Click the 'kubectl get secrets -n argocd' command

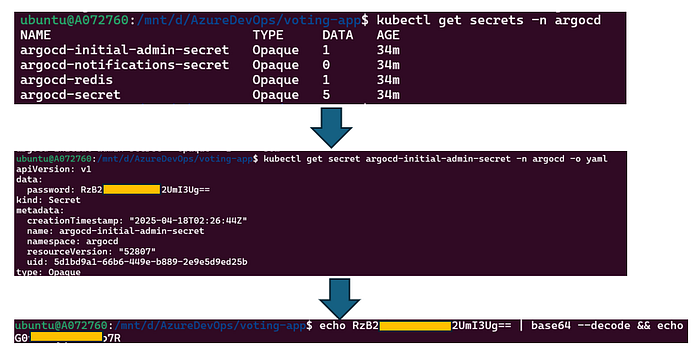pos(488,21)
